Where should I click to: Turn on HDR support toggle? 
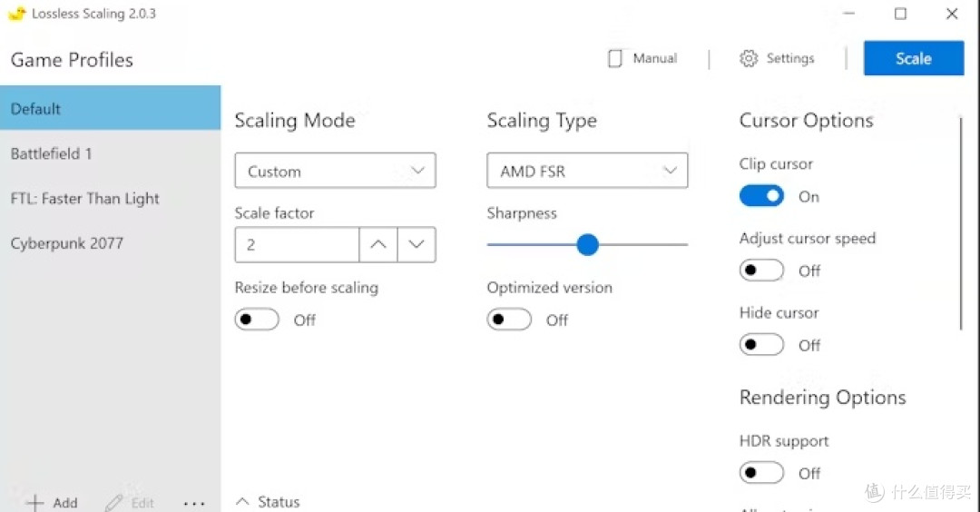click(x=761, y=473)
